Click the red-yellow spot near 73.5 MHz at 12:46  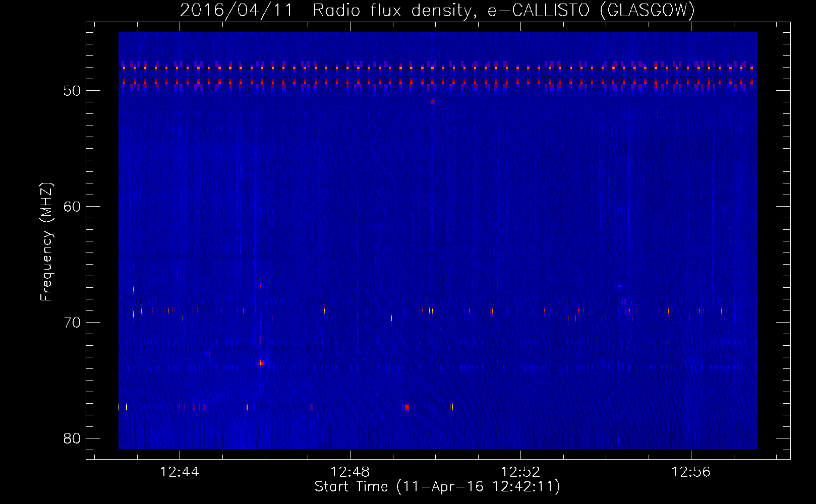click(x=261, y=362)
